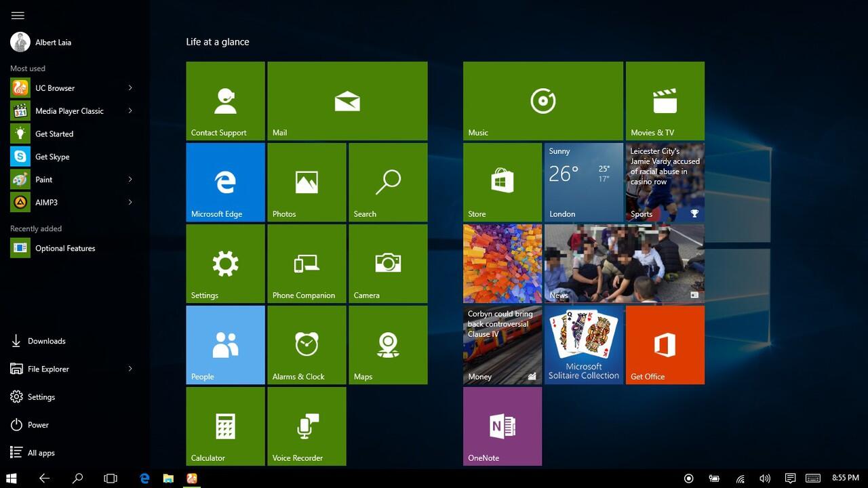Expand Paint jump list arrow
868x488 pixels.
pyautogui.click(x=130, y=180)
